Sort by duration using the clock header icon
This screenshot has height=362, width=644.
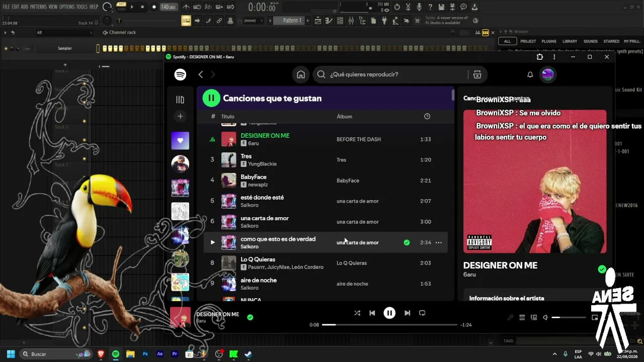point(427,117)
